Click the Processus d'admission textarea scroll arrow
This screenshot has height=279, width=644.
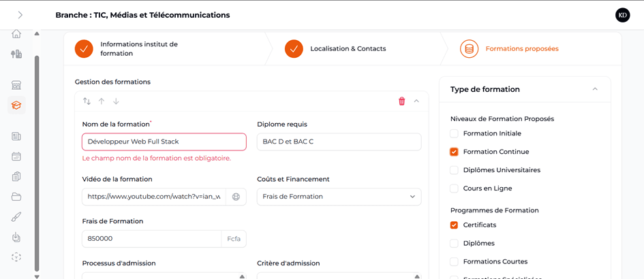[242, 276]
